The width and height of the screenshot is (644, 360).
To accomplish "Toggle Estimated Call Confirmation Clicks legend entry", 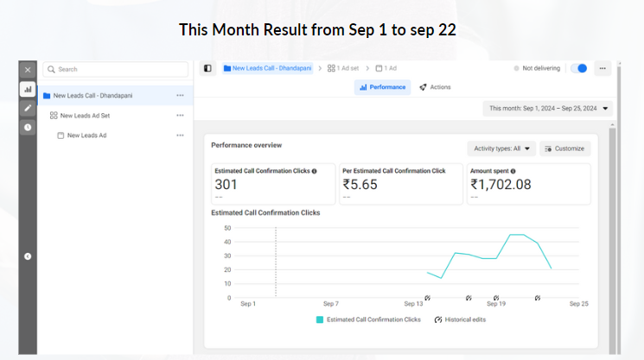I will click(368, 319).
